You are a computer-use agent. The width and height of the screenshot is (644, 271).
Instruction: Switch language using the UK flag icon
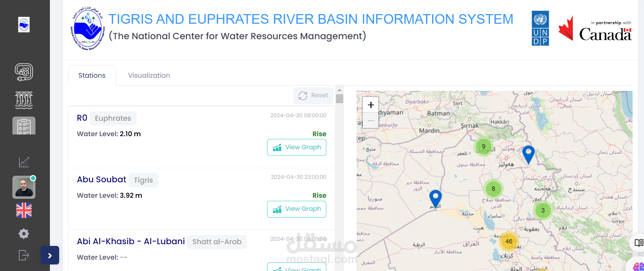pyautogui.click(x=24, y=210)
